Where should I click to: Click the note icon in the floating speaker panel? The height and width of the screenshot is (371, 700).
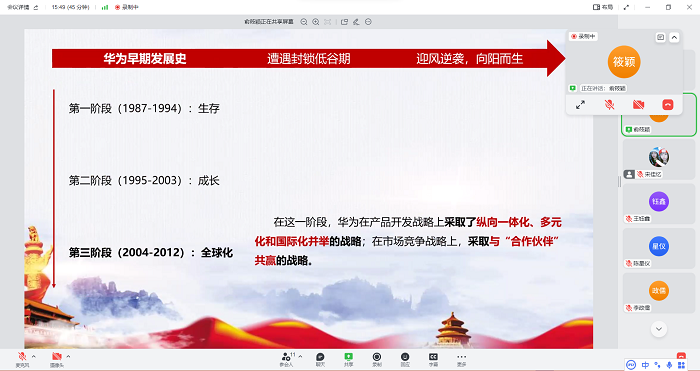661,38
